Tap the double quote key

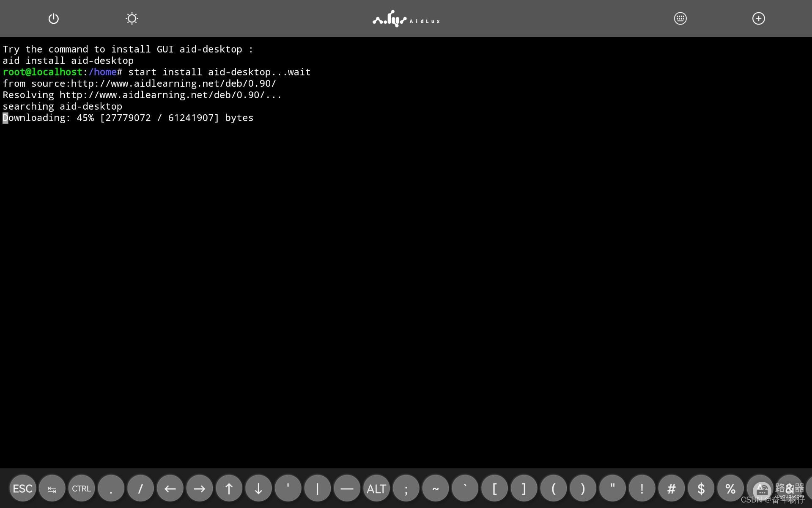tap(612, 489)
